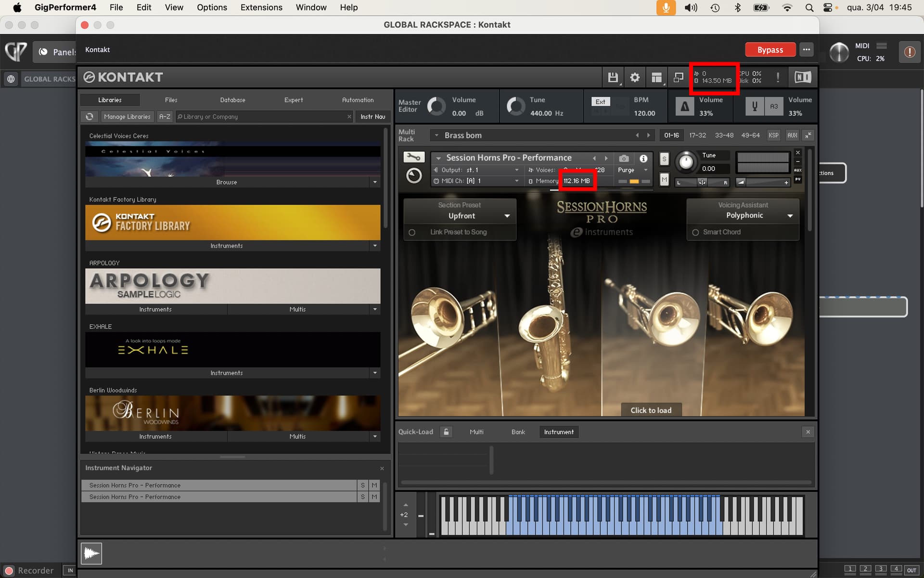
Task: Expand Exhale library dropdown arrow
Action: pos(375,373)
